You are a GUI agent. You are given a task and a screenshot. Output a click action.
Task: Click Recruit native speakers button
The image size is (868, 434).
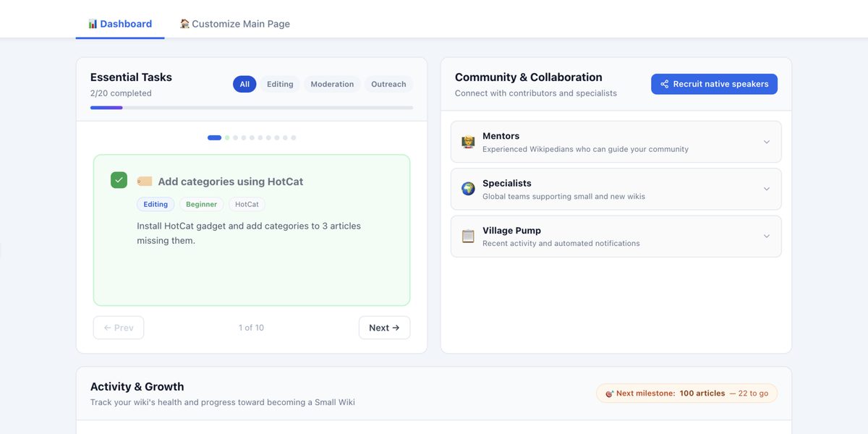point(714,84)
